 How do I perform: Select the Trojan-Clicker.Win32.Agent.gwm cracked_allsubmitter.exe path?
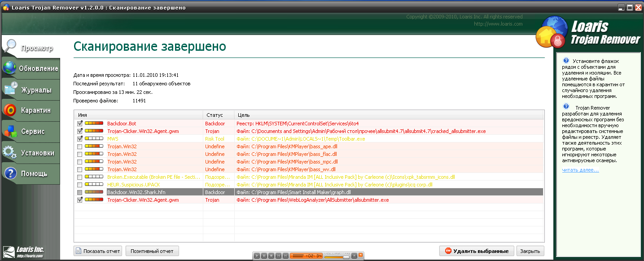361,131
